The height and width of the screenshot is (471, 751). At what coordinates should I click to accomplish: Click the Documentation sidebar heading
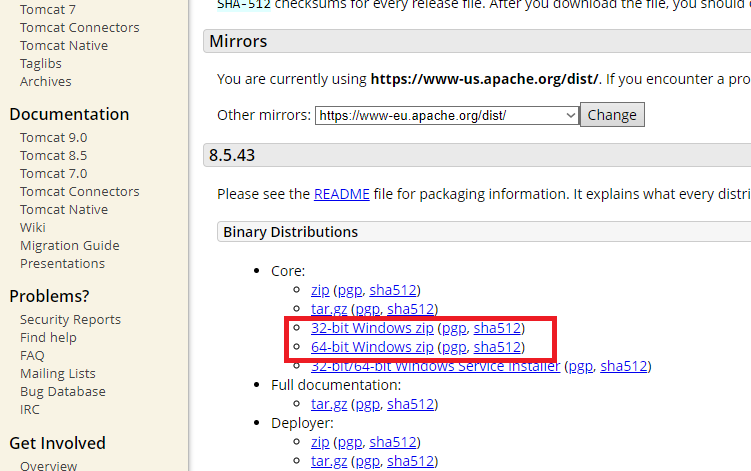69,115
